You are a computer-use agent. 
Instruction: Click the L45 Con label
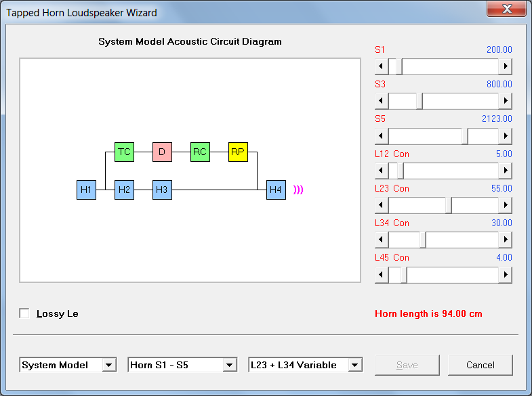(x=392, y=258)
